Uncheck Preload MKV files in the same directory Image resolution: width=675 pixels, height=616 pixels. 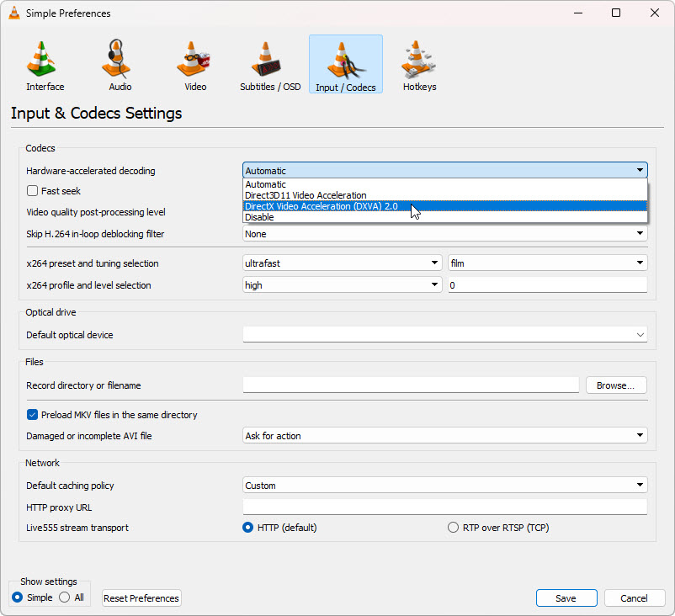click(32, 415)
